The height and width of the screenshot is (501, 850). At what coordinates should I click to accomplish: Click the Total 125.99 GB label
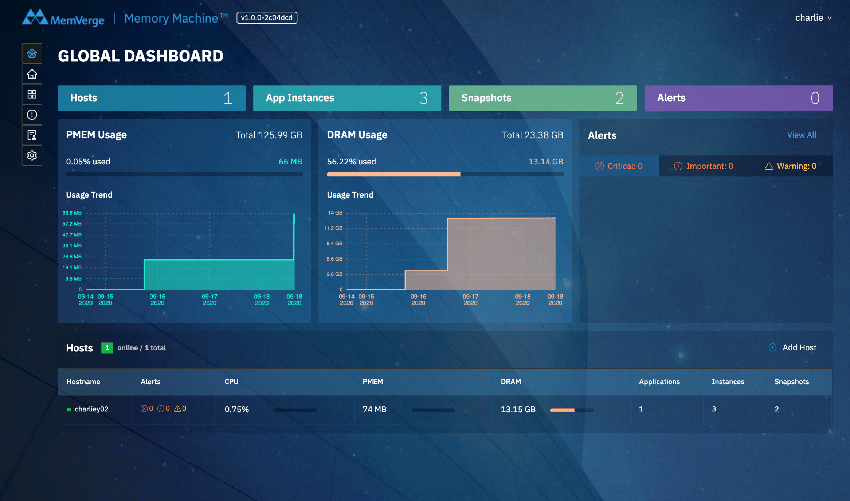(x=269, y=135)
